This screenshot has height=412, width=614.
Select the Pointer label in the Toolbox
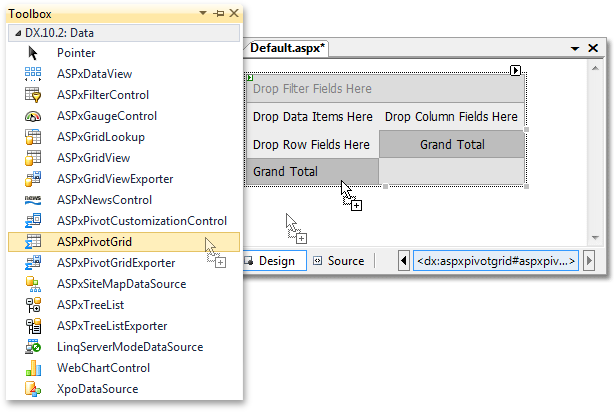click(x=76, y=53)
